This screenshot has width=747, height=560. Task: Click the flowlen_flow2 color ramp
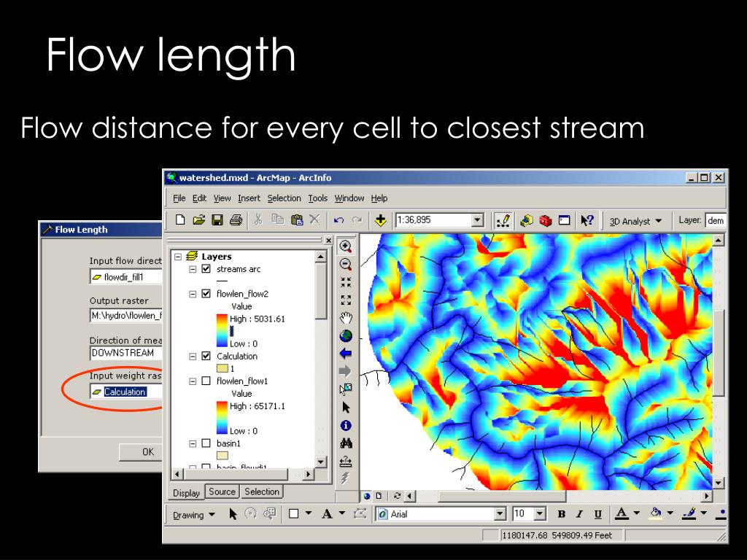222,330
